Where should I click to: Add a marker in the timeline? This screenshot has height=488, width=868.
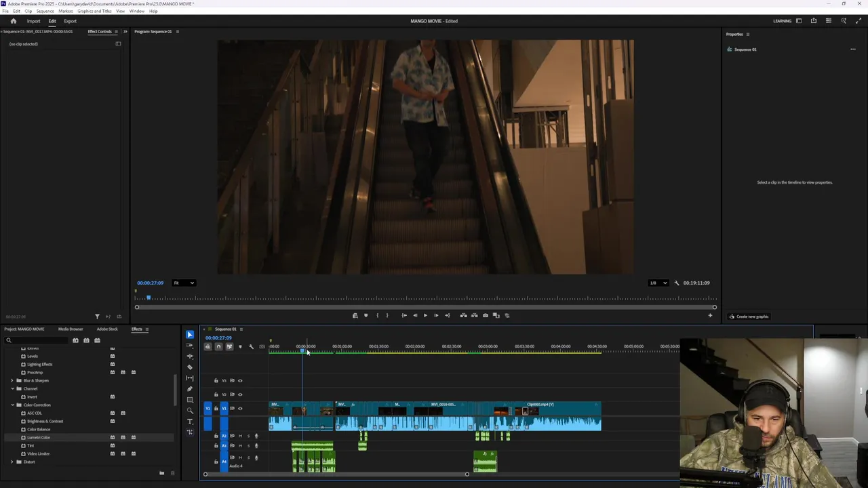(240, 346)
